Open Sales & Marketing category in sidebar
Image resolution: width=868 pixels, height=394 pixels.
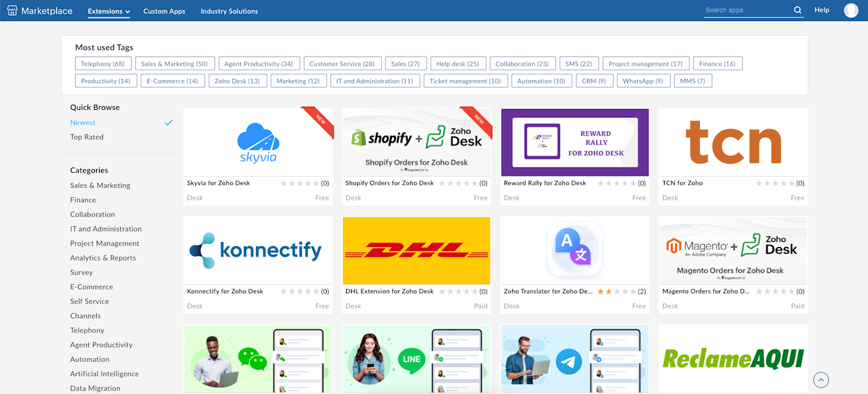coord(100,186)
